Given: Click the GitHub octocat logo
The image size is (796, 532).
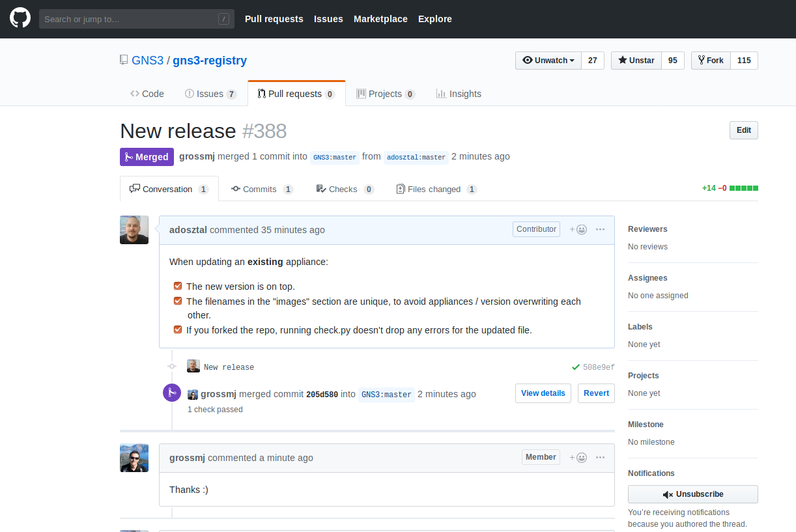Looking at the screenshot, I should point(20,18).
